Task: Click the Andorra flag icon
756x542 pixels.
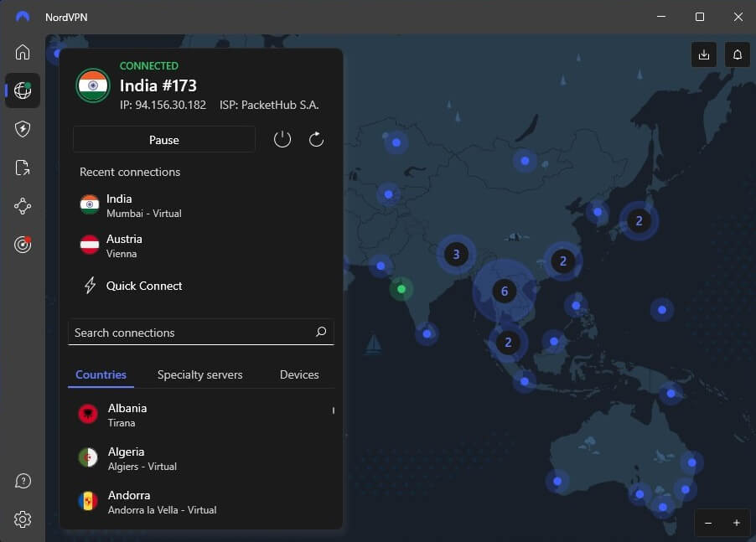Action: click(88, 501)
